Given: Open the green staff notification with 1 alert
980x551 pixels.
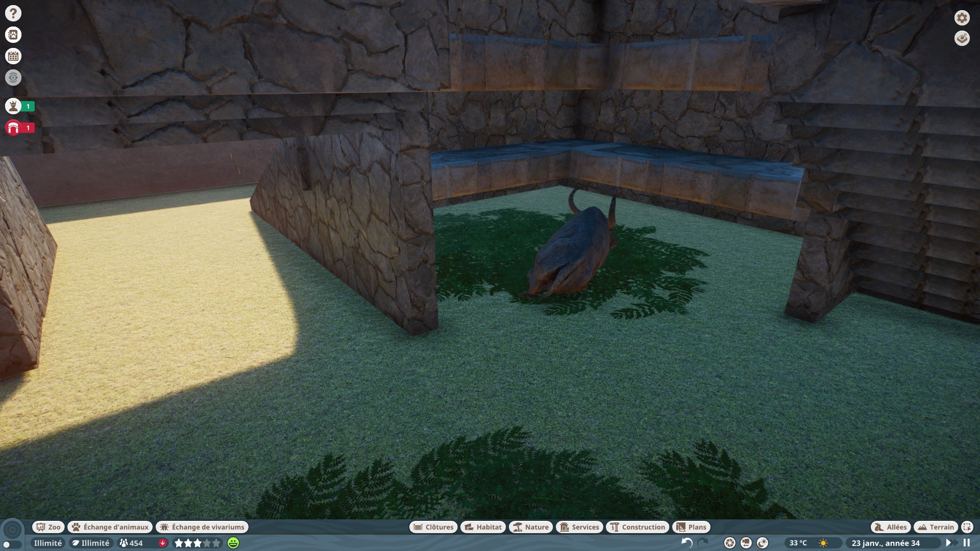Looking at the screenshot, I should pyautogui.click(x=20, y=106).
